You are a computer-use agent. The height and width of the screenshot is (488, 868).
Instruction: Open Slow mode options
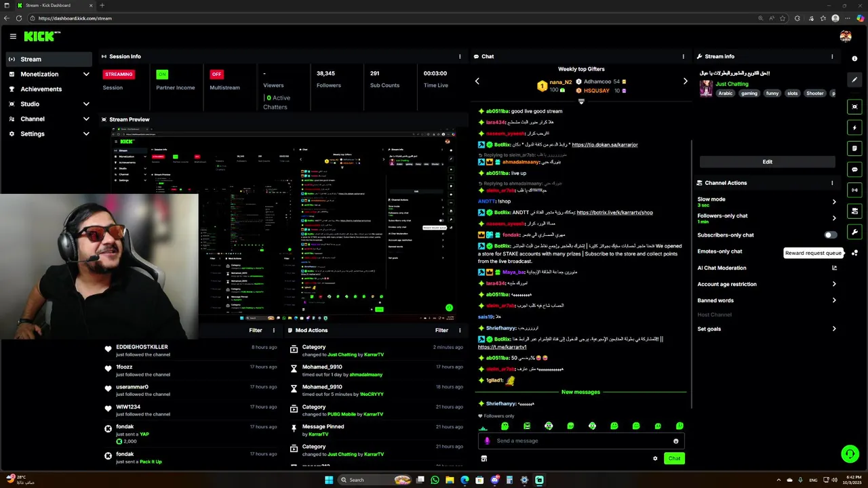(x=767, y=202)
